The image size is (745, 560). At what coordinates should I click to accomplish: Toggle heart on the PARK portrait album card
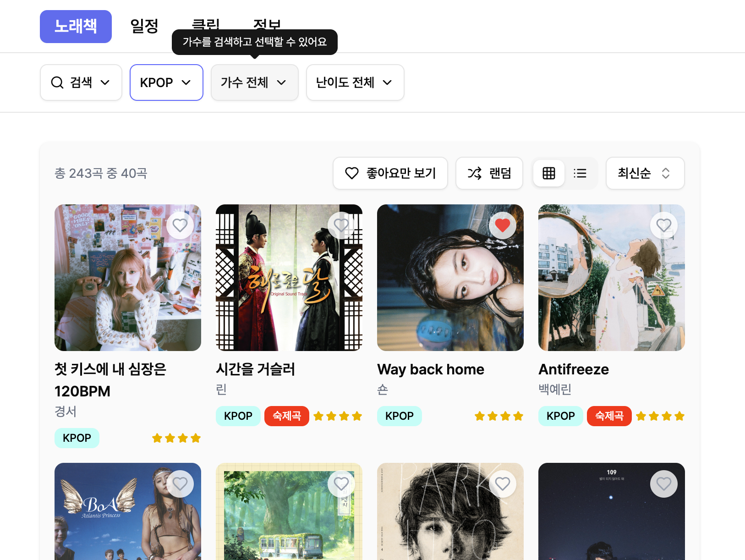(503, 484)
